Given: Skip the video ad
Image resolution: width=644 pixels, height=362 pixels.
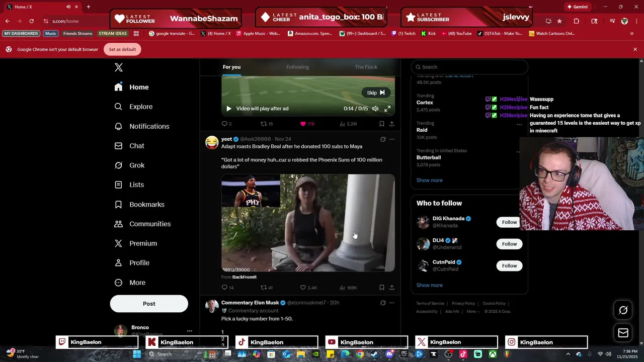Looking at the screenshot, I should 376,93.
